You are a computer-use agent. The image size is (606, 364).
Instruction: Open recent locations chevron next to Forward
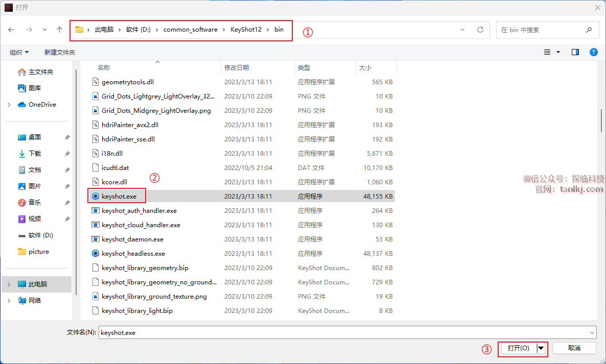[45, 30]
